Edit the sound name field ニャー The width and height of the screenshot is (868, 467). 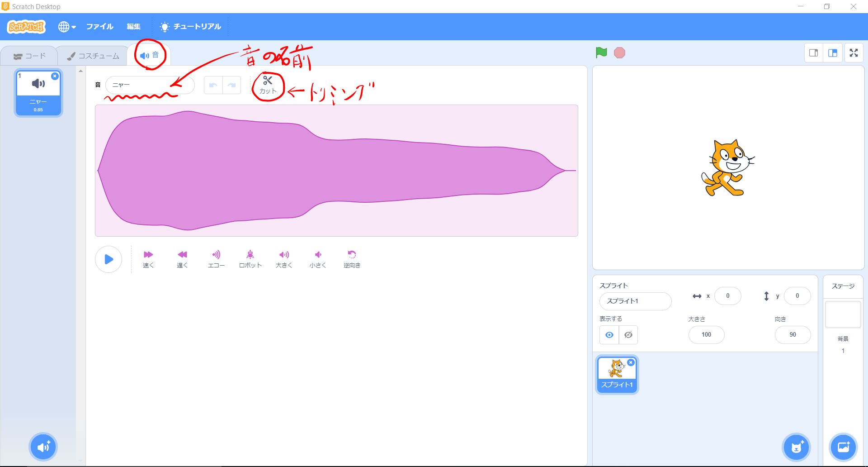click(x=150, y=85)
